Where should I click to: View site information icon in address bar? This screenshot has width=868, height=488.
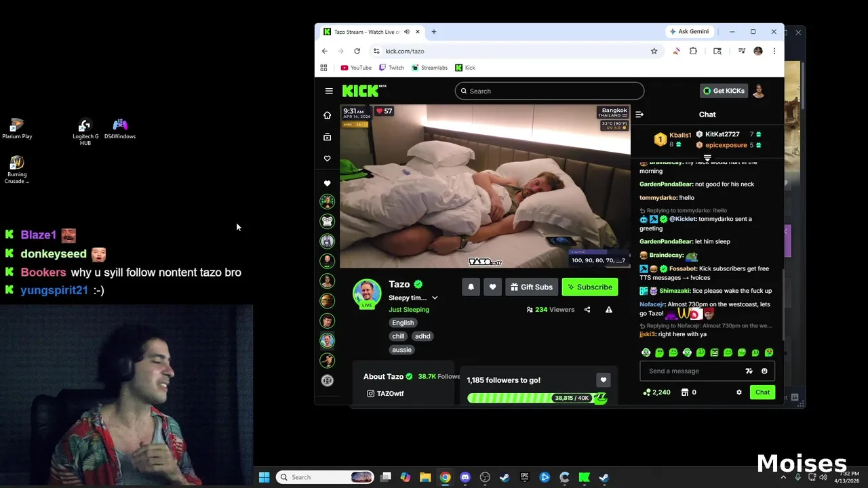[x=376, y=51]
